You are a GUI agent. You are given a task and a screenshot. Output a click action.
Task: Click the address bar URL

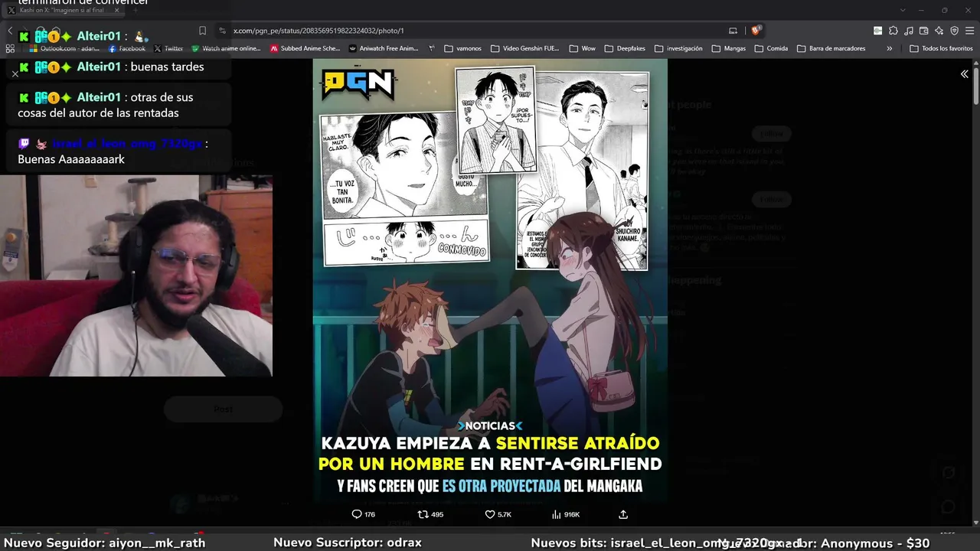pos(318,31)
